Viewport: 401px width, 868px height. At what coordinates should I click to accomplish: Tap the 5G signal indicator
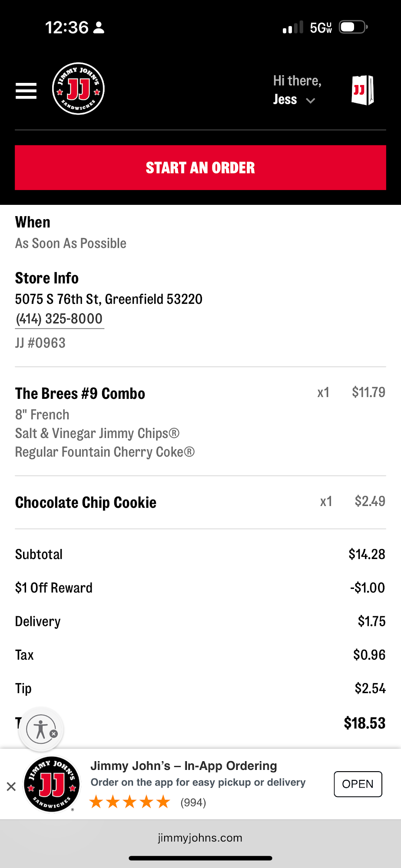point(321,28)
